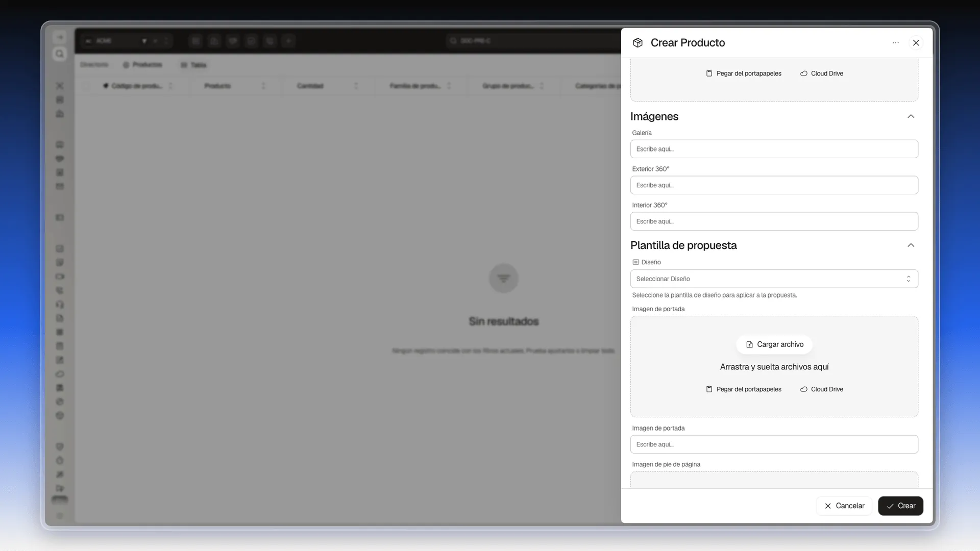Image resolution: width=980 pixels, height=551 pixels.
Task: Expand the sidebar with the arrow icon
Action: coord(60,37)
